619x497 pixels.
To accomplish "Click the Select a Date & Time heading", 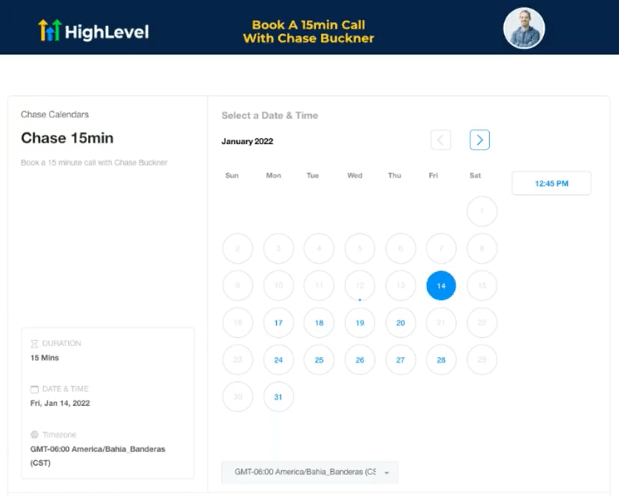I will point(270,115).
